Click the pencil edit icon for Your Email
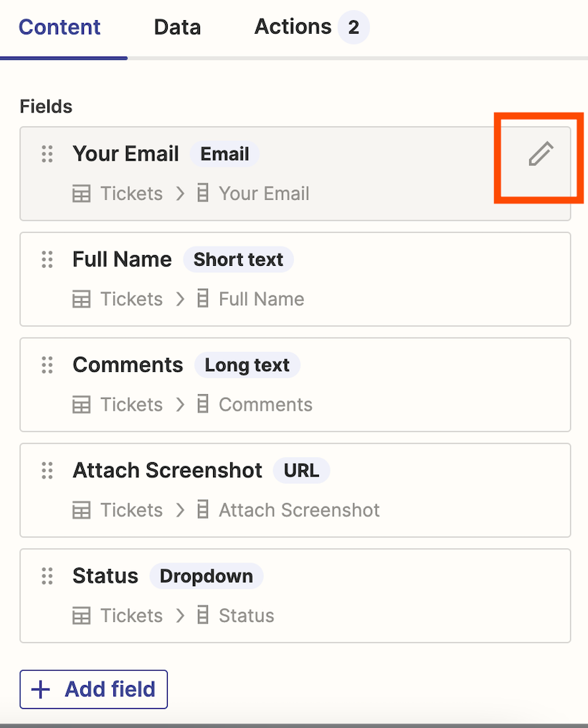Screen dimensions: 588x728 click(x=541, y=154)
